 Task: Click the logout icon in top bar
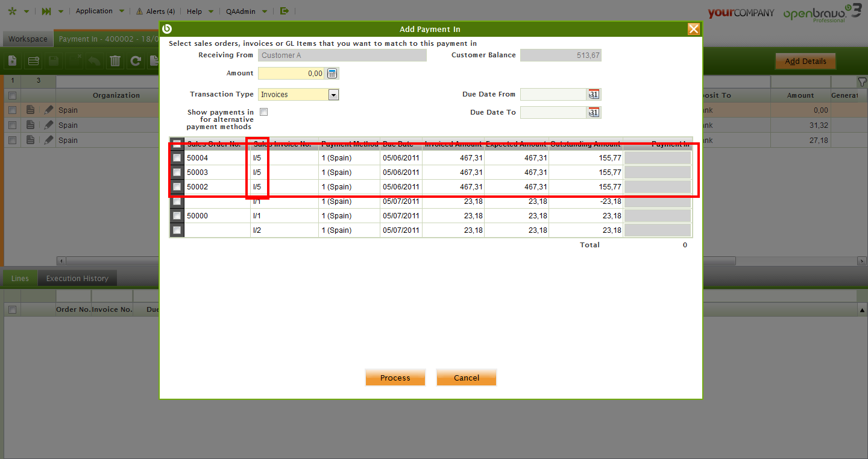click(x=285, y=11)
